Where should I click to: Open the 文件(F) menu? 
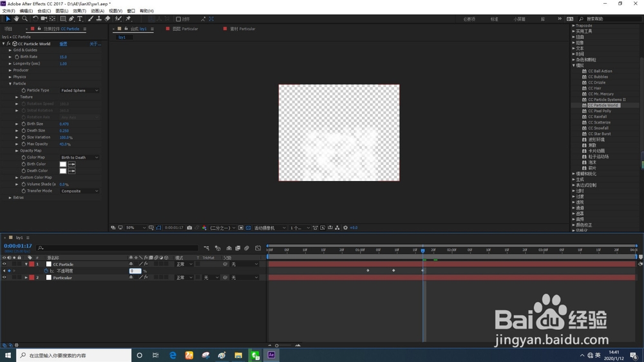pyautogui.click(x=8, y=11)
